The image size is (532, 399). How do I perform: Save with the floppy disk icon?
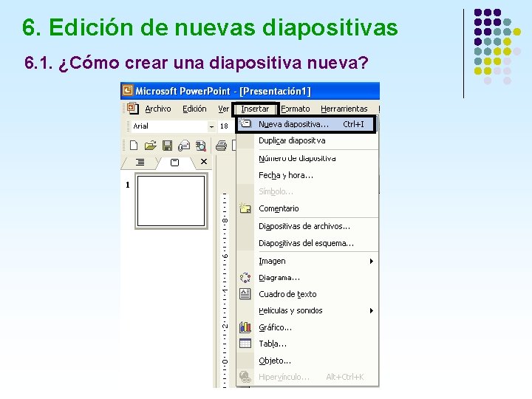(x=167, y=146)
